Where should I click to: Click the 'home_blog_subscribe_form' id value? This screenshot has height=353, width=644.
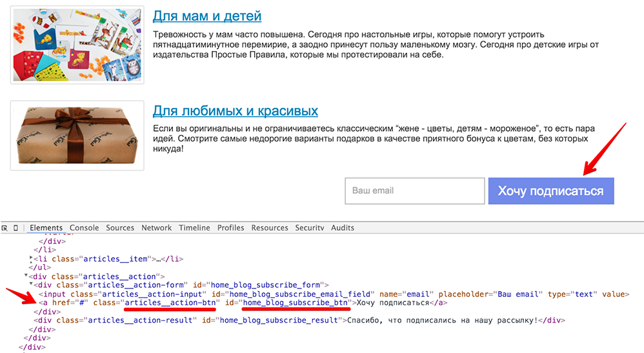pyautogui.click(x=265, y=285)
